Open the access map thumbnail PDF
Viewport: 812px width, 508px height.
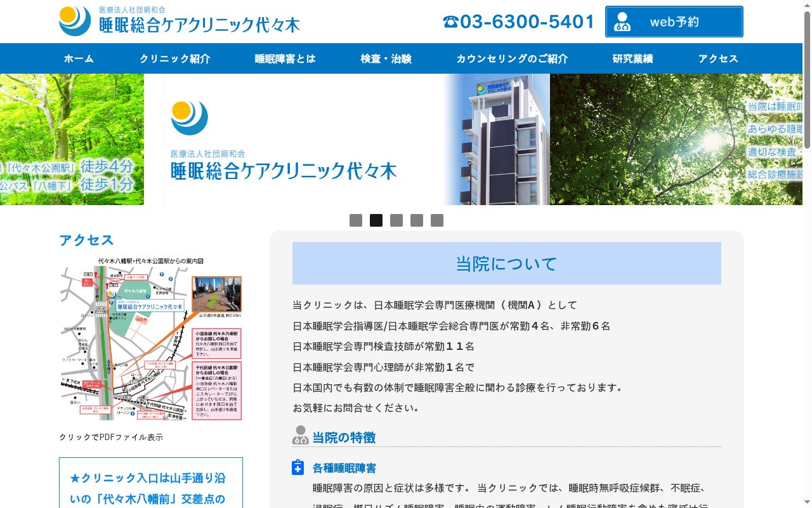(x=151, y=338)
